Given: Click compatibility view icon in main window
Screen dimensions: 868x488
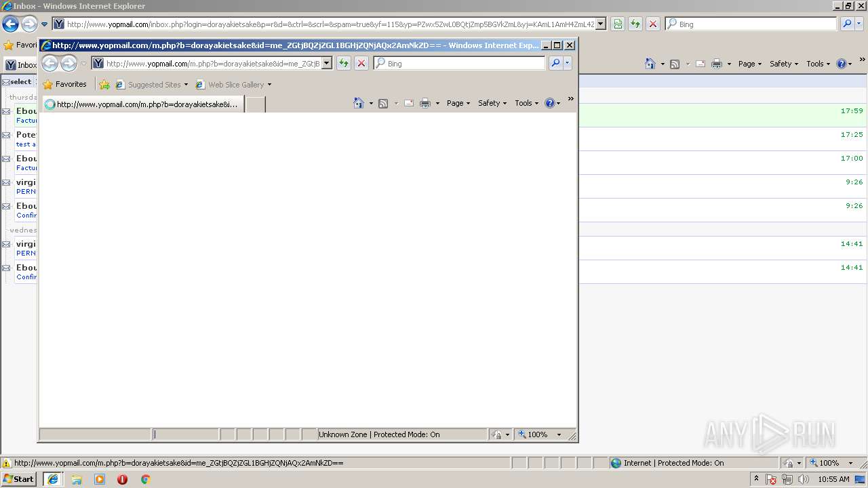Looking at the screenshot, I should coord(618,24).
